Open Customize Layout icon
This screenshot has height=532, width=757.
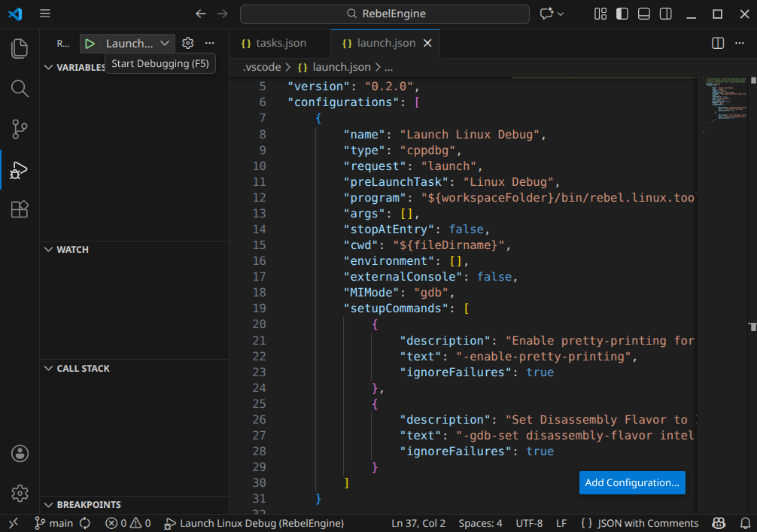[x=600, y=14]
